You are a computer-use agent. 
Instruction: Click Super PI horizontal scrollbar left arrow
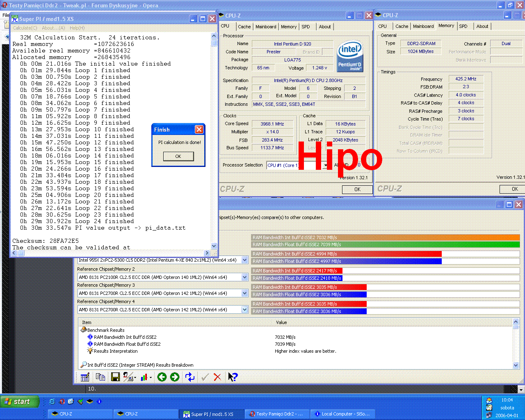tap(14, 253)
